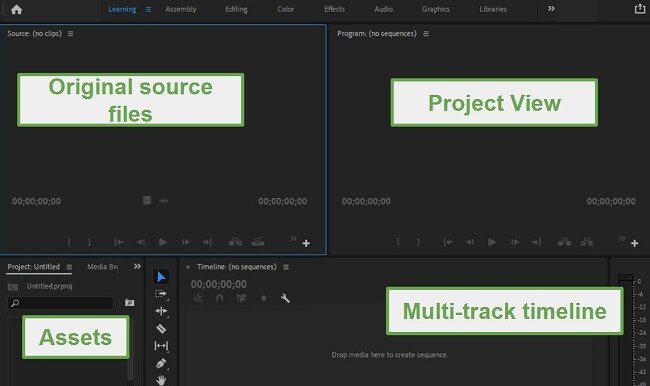The image size is (650, 386).
Task: Click the Quick Export share icon
Action: (640, 9)
